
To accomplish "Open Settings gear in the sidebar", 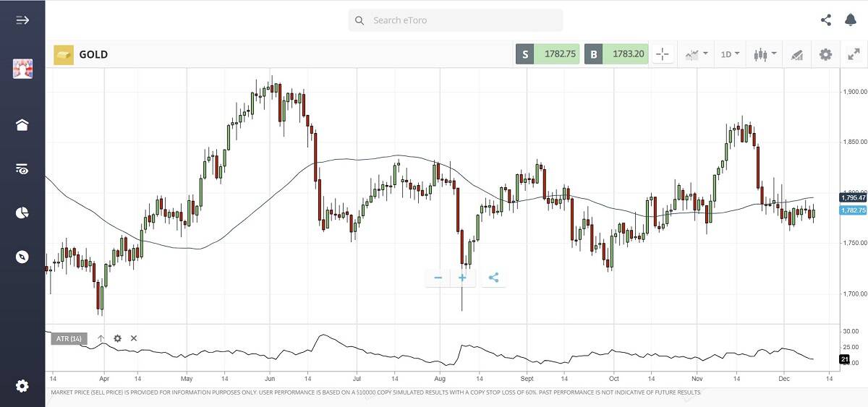I will pos(22,386).
